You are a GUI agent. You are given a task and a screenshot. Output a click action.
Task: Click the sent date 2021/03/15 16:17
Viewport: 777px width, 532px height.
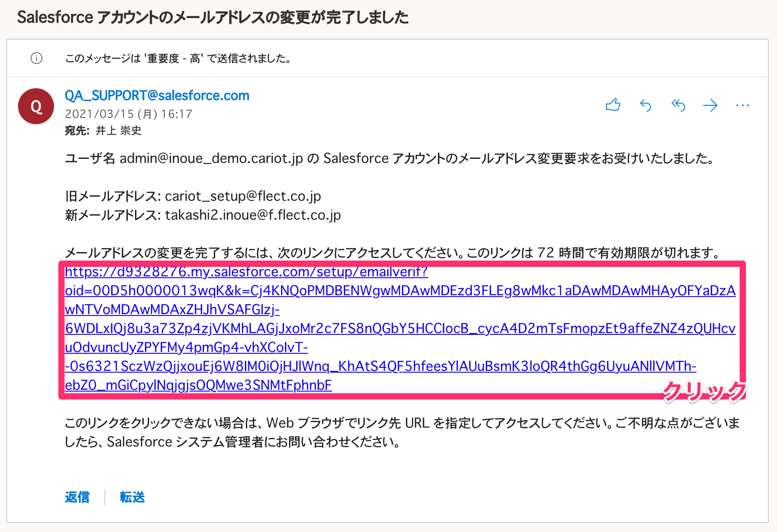coord(129,114)
